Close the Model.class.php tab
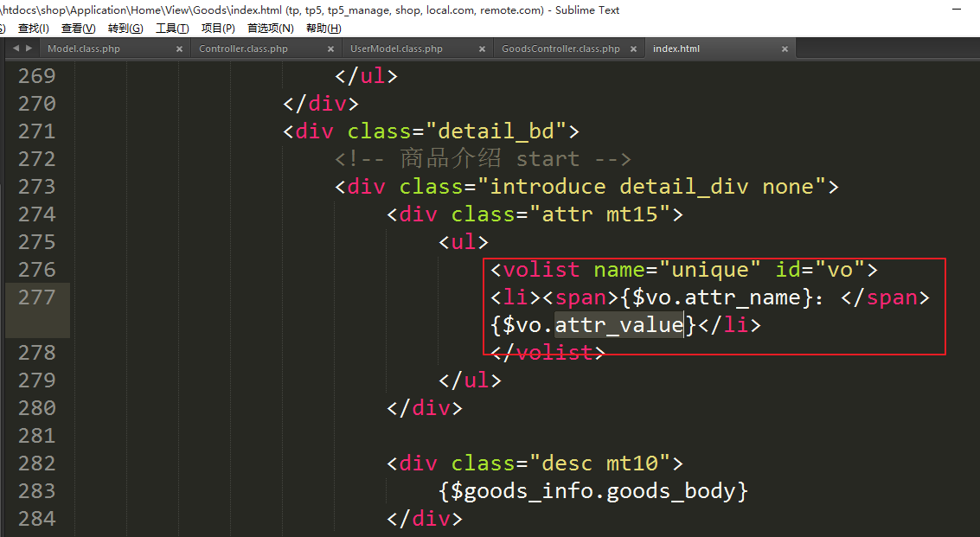This screenshot has height=537, width=980. pos(180,49)
